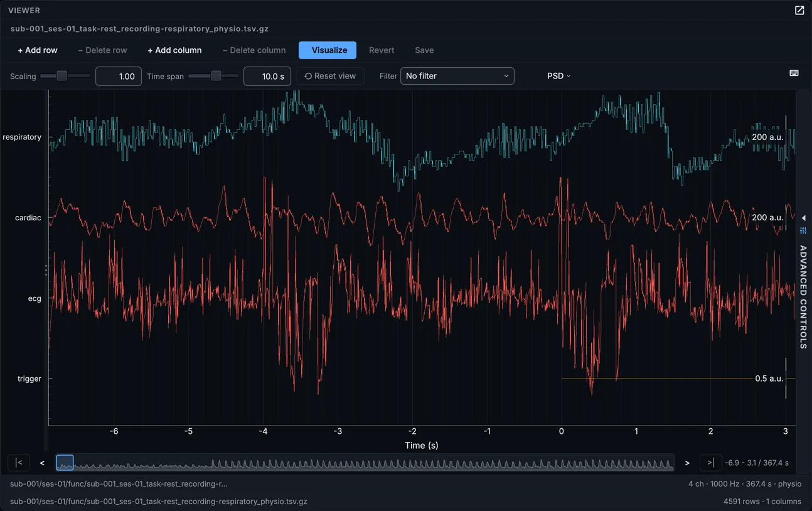Image resolution: width=812 pixels, height=511 pixels.
Task: Adjust the Time span slider
Action: click(213, 76)
